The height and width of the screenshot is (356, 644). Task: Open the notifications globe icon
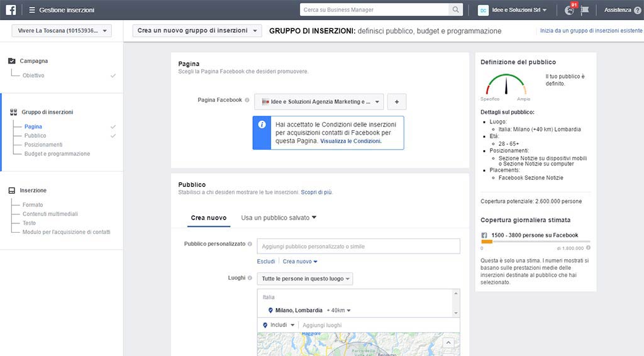pos(569,10)
